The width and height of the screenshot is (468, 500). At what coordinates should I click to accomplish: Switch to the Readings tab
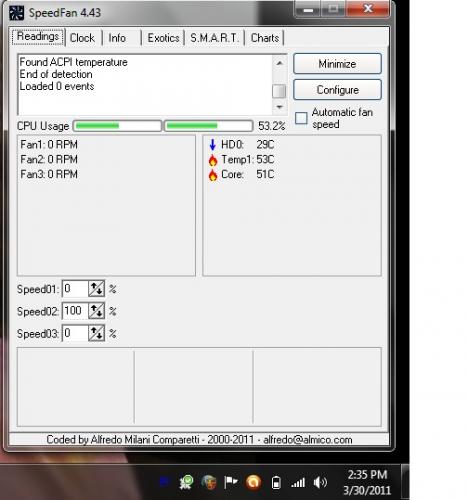[38, 37]
